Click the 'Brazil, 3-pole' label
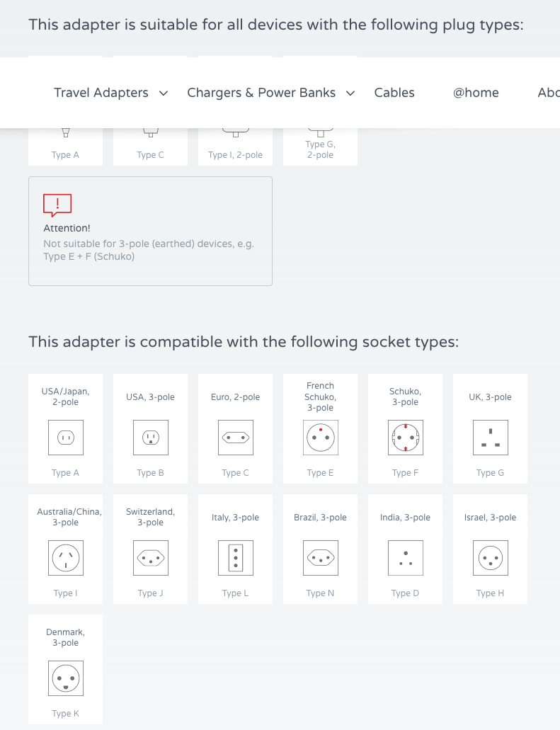Viewport: 560px width, 730px height. pos(320,518)
